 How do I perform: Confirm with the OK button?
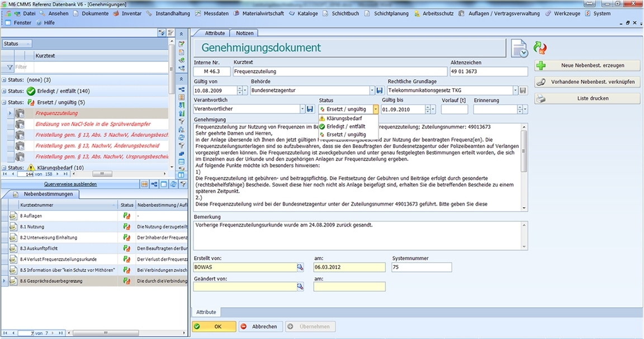click(214, 327)
